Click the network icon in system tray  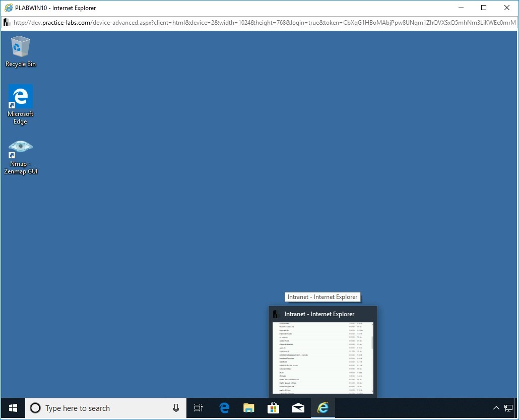pyautogui.click(x=508, y=408)
